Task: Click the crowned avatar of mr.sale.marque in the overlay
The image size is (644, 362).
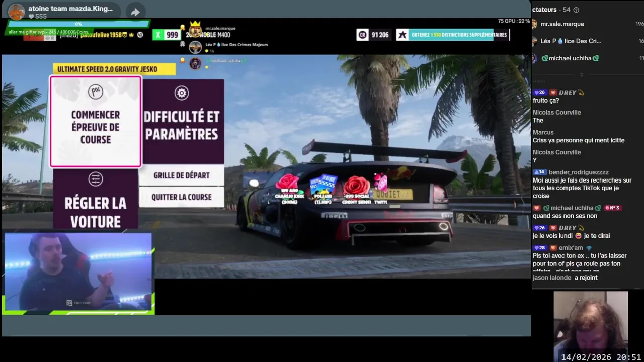Action: pyautogui.click(x=195, y=31)
